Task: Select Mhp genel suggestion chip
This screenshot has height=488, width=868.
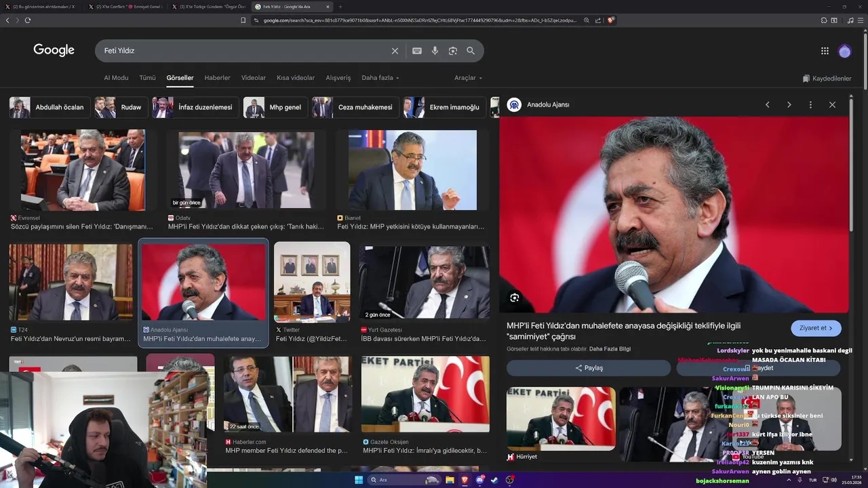Action: click(x=275, y=107)
